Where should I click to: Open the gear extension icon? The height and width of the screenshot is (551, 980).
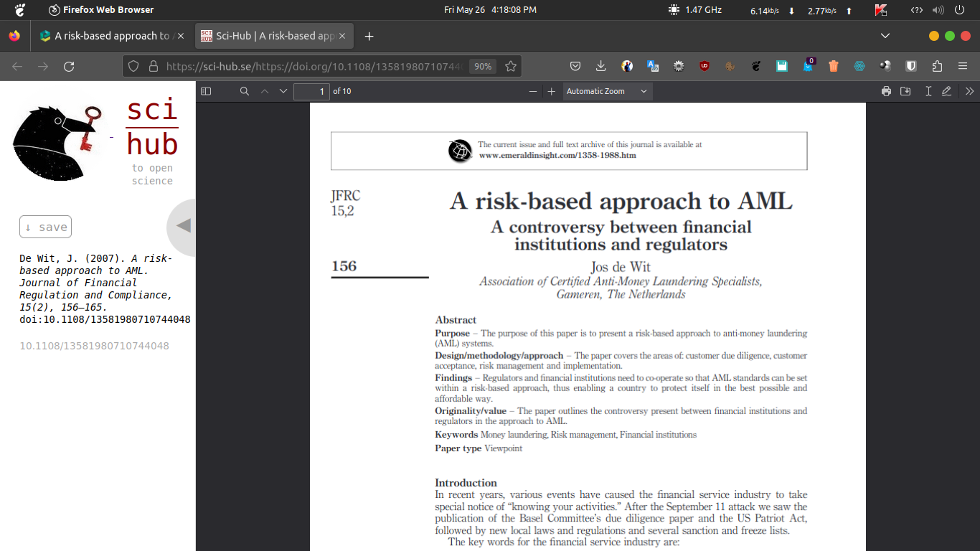coord(679,66)
